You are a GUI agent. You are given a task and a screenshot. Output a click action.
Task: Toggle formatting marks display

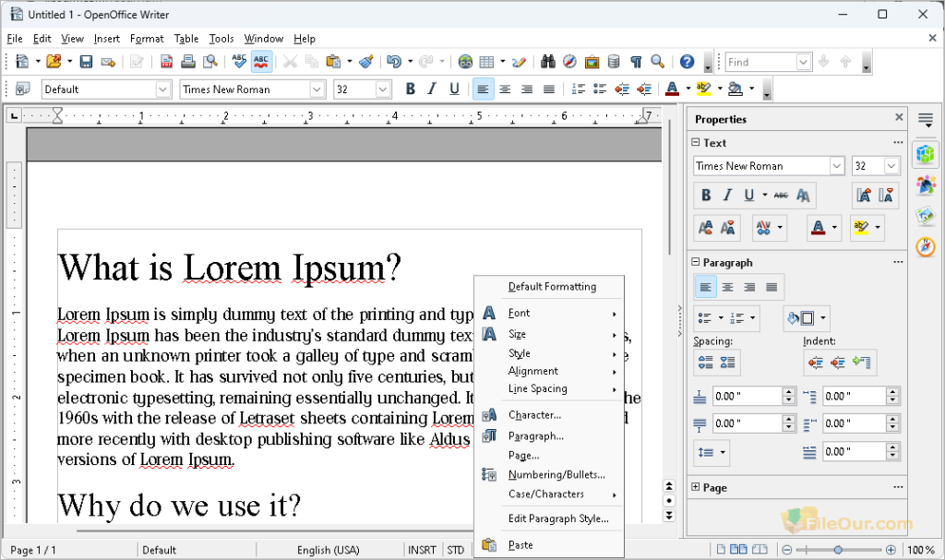[637, 62]
